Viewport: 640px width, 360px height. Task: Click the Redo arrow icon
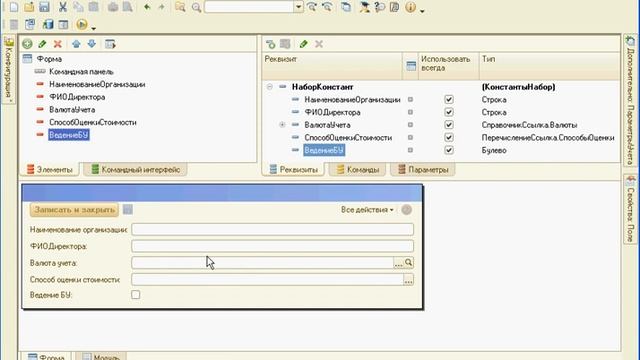[161, 7]
